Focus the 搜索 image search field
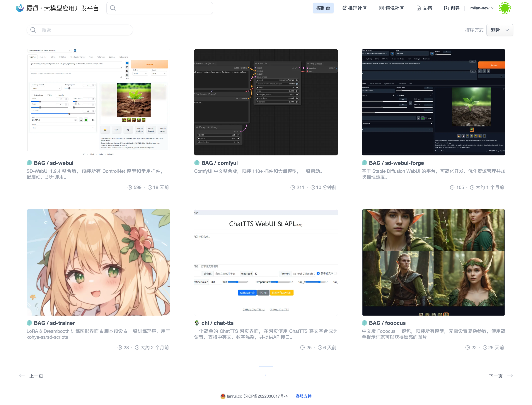This screenshot has height=405, width=532. coord(80,30)
